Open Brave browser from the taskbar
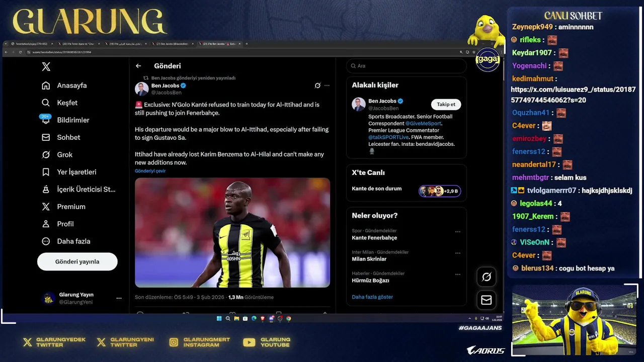Image resolution: width=644 pixels, height=362 pixels. pyautogui.click(x=263, y=318)
